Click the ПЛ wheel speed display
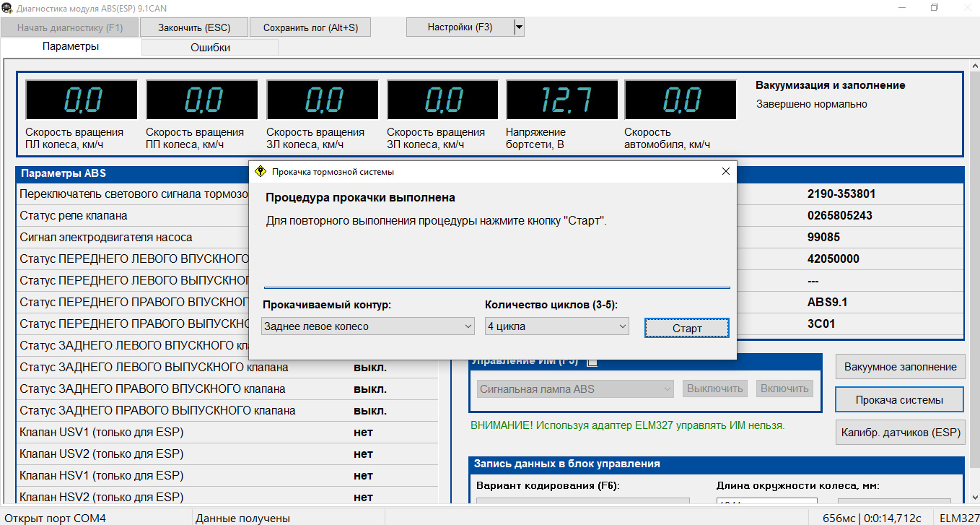This screenshot has height=525, width=980. 82,100
